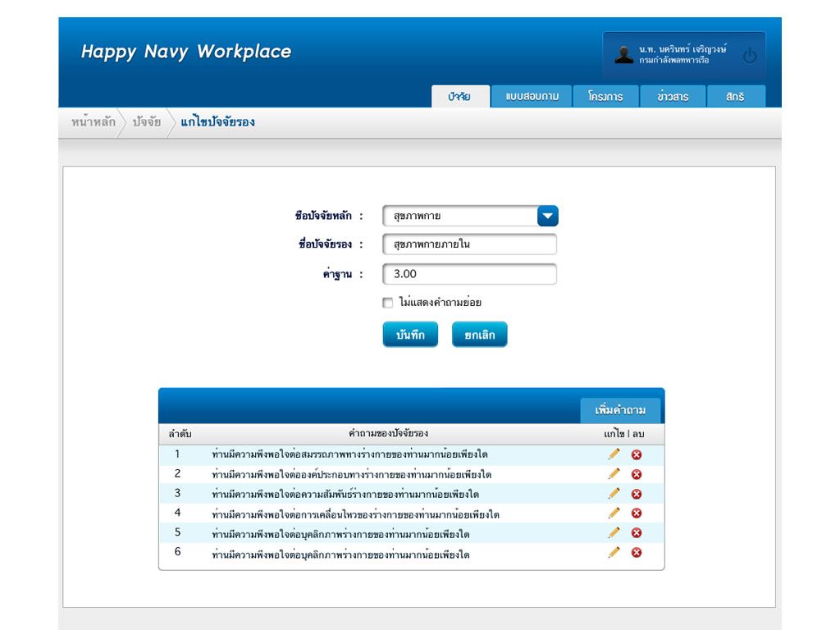Click the power logout icon
Screen dimensions: 840x630
(749, 56)
